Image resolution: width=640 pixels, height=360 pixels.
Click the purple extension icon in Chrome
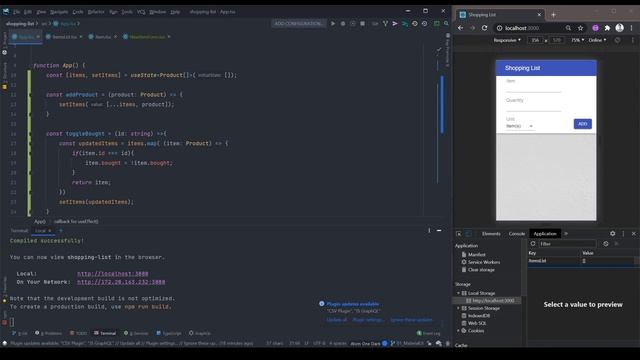pyautogui.click(x=596, y=28)
